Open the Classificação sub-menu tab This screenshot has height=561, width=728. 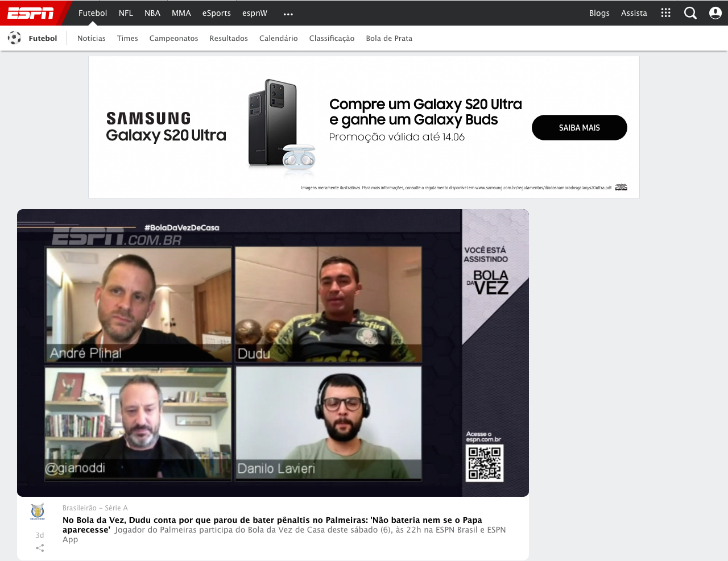[332, 38]
